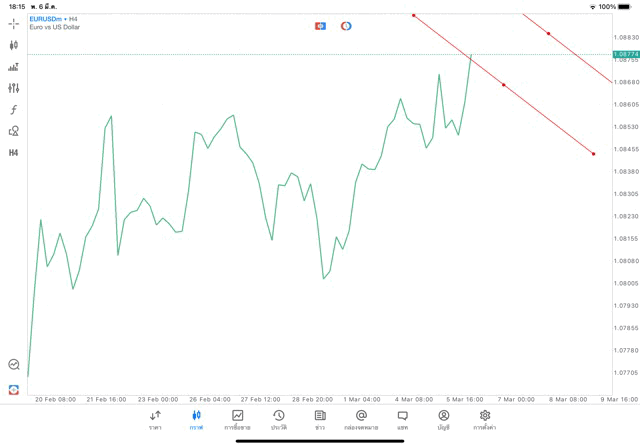640x447 pixels.
Task: Click the circular red-blue icon at top
Action: (346, 26)
